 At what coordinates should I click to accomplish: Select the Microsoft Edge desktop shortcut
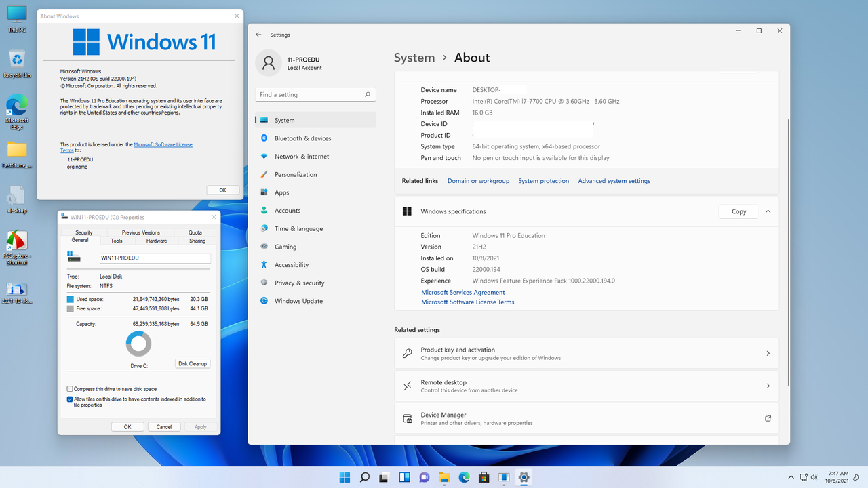click(x=17, y=112)
